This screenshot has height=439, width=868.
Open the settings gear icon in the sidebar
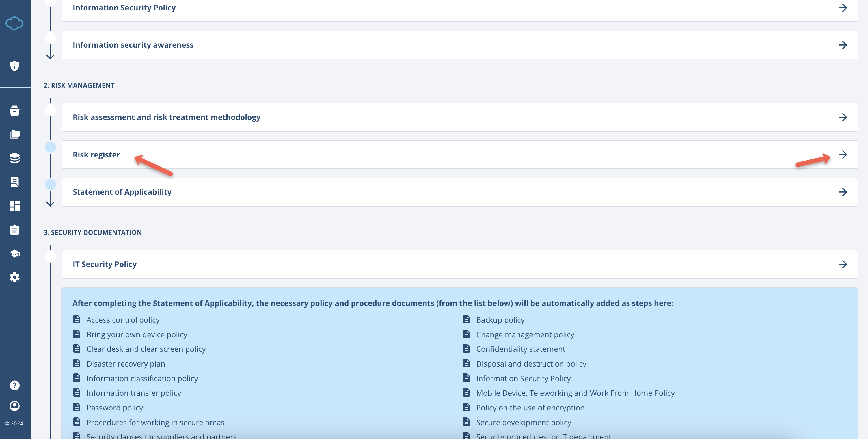15,277
